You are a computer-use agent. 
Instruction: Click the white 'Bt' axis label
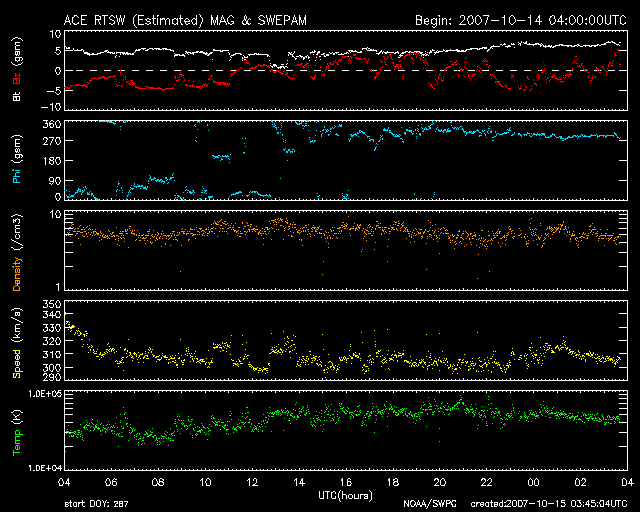coord(17,96)
